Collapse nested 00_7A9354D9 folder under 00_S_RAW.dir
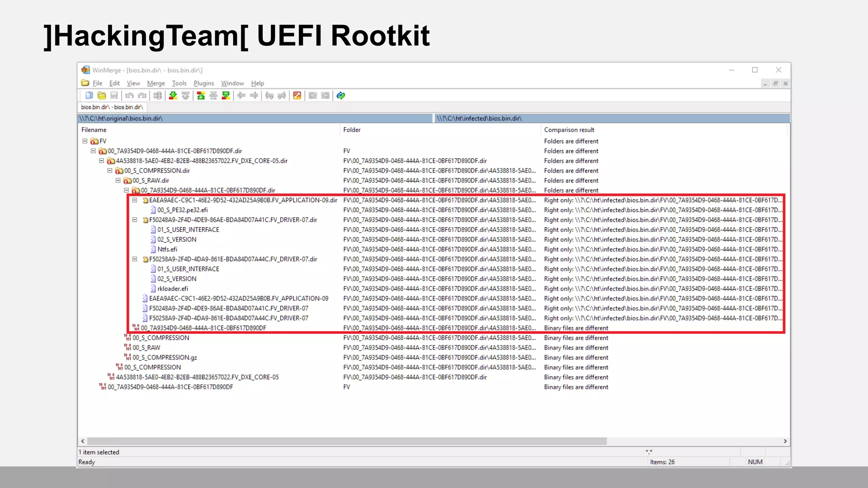This screenshot has width=868, height=488. pyautogui.click(x=126, y=190)
